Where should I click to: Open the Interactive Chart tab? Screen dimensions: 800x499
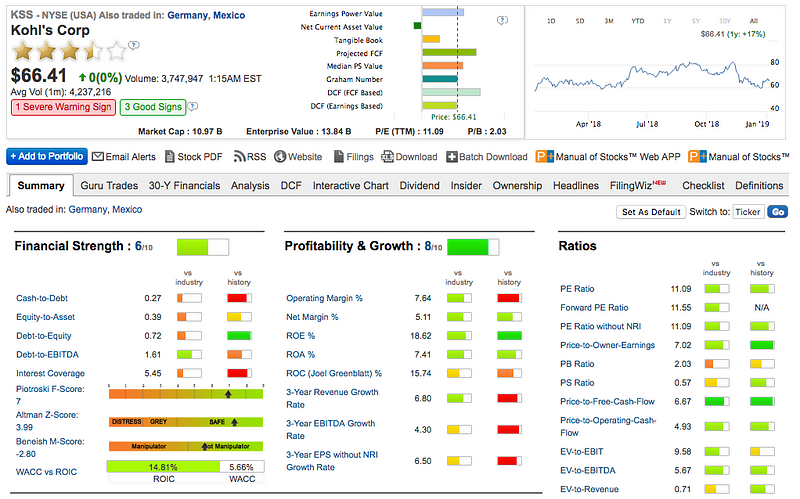351,186
